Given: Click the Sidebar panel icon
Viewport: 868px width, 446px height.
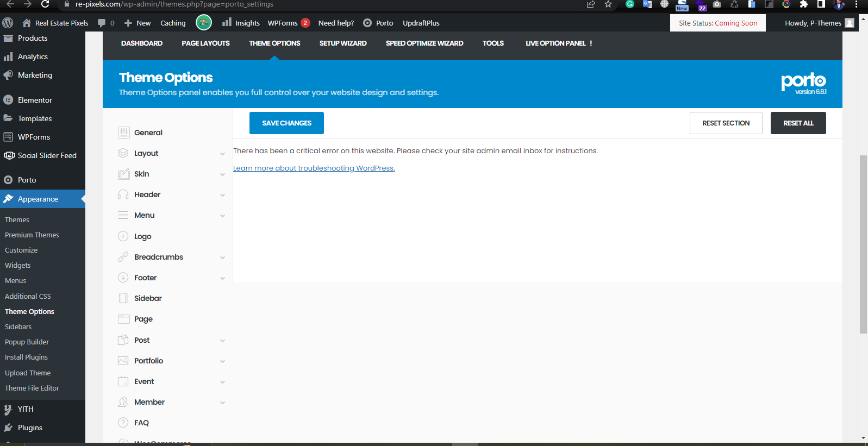Looking at the screenshot, I should 123,298.
